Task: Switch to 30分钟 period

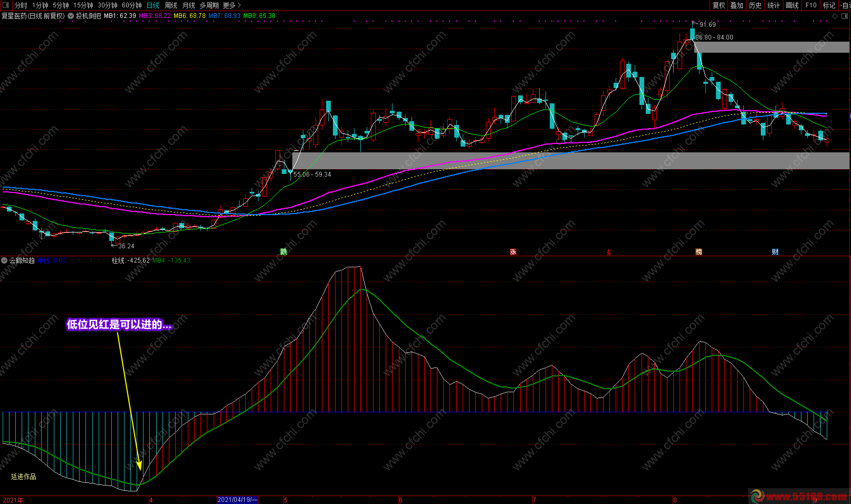Action: click(x=108, y=5)
